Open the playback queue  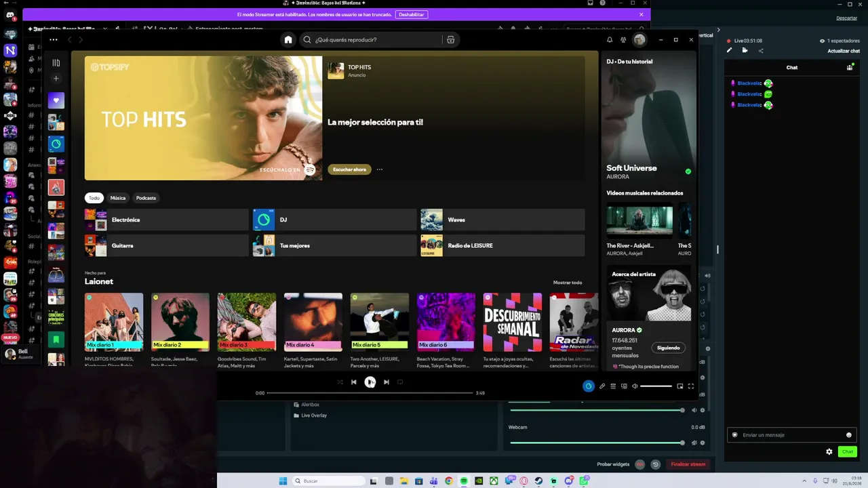pos(613,386)
